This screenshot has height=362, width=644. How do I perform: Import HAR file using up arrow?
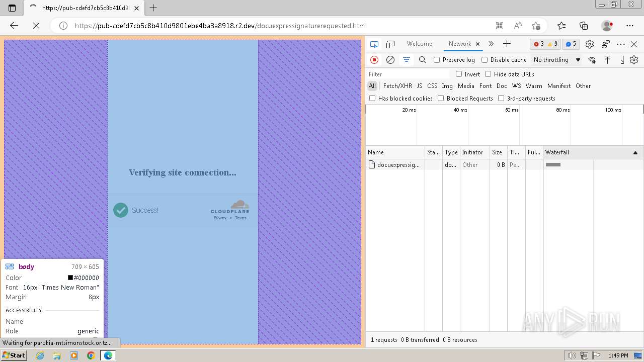click(608, 60)
